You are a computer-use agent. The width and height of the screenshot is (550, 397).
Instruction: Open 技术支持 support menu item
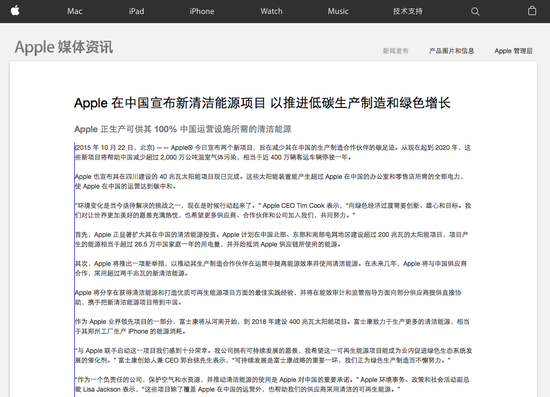[408, 11]
